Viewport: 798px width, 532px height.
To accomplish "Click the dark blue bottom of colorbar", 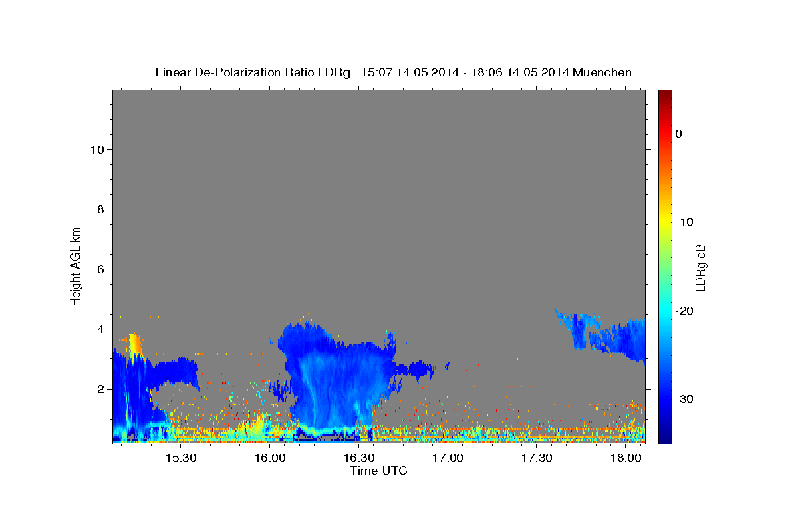I will tap(665, 438).
